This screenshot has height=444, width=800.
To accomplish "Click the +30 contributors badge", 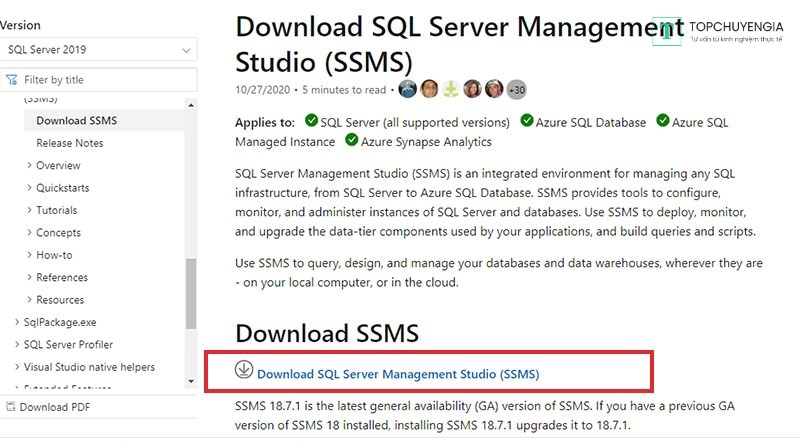I will pyautogui.click(x=516, y=89).
